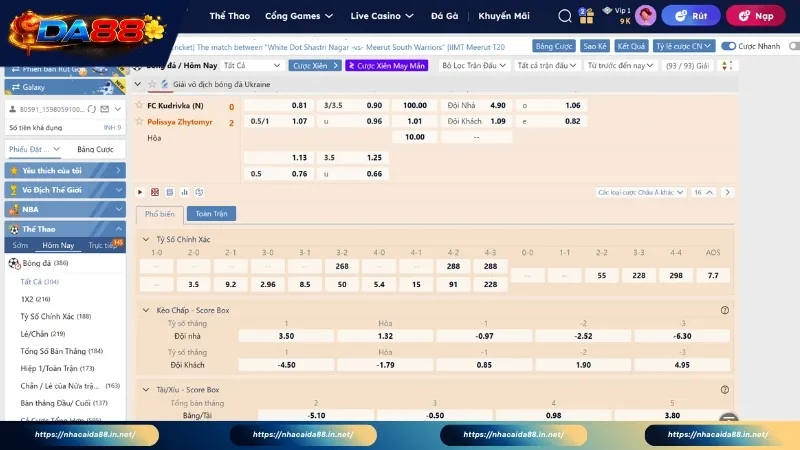Open Các loại cược Châu Á khác dropdown
The height and width of the screenshot is (450, 800).
[640, 192]
